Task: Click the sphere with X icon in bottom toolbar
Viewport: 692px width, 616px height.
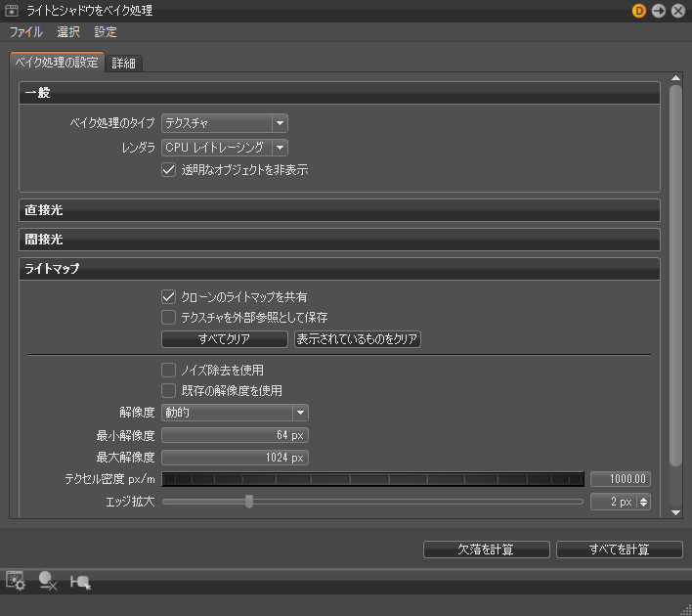Action: (47, 581)
